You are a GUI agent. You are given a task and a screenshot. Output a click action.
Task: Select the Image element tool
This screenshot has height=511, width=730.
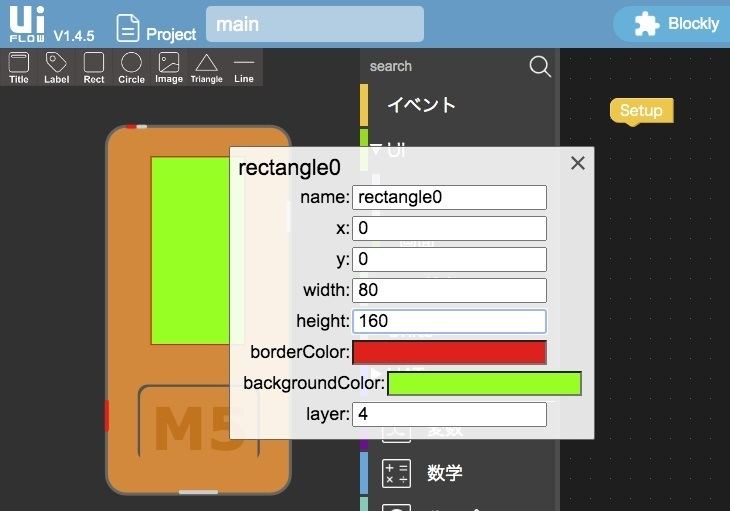tap(169, 67)
